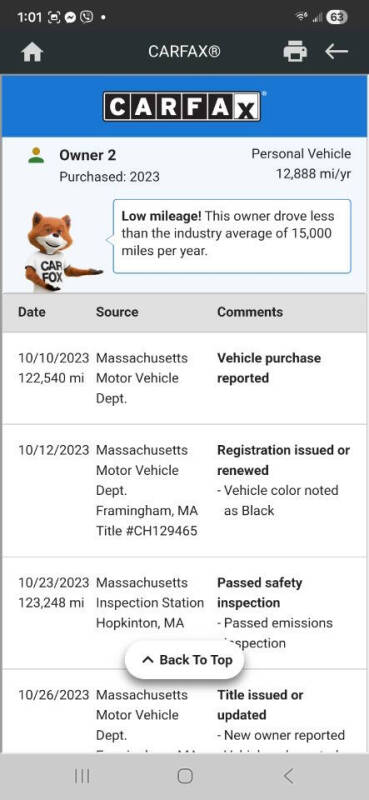
Task: Tap the CARFAX logo banner
Action: pyautogui.click(x=184, y=106)
